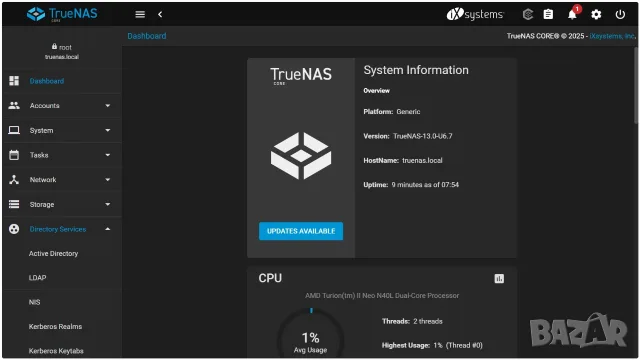640x360 pixels.
Task: Expand the Accounts menu arrow
Action: tap(107, 106)
